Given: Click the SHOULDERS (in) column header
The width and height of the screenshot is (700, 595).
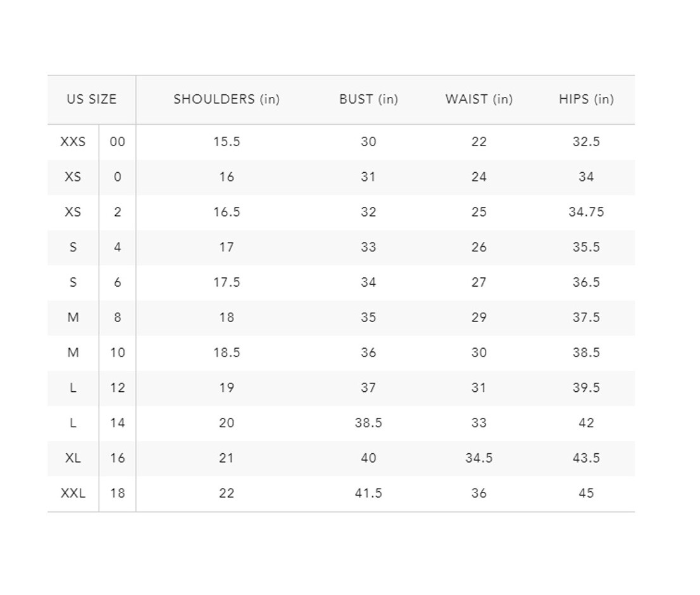Looking at the screenshot, I should pyautogui.click(x=227, y=99).
